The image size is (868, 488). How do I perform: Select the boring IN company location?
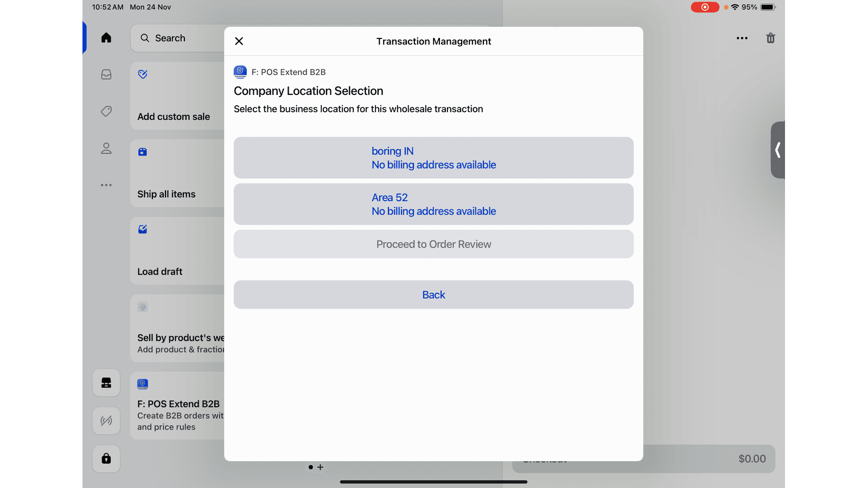pos(433,158)
